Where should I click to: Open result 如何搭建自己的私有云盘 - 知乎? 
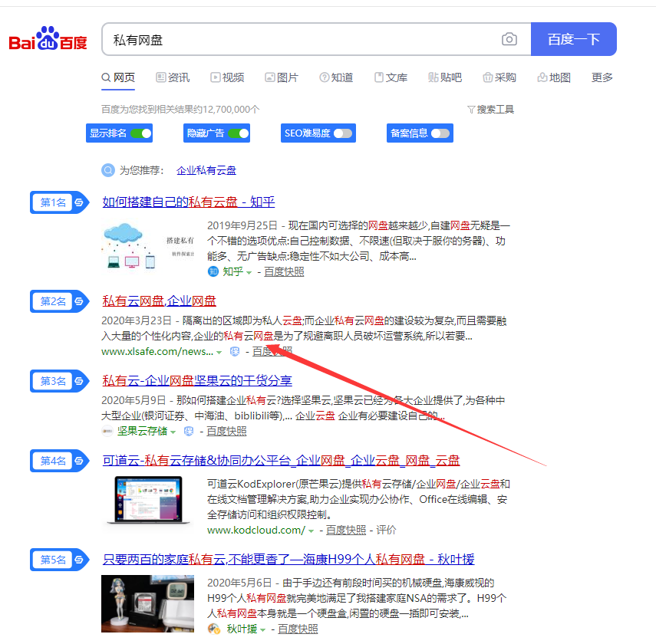[x=189, y=202]
